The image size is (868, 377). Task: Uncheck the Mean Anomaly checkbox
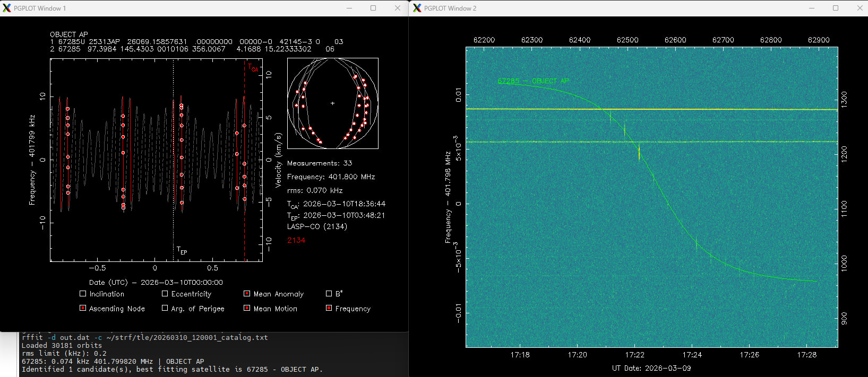pos(247,294)
